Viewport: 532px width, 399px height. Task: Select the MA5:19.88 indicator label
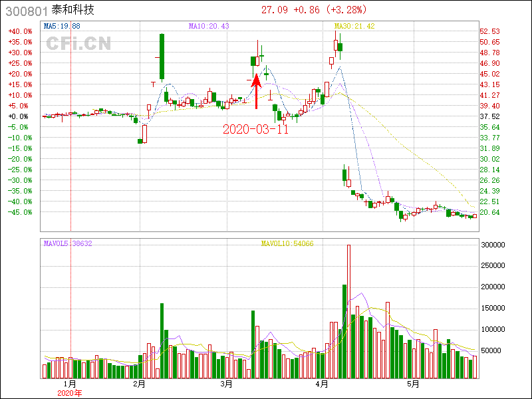(62, 26)
